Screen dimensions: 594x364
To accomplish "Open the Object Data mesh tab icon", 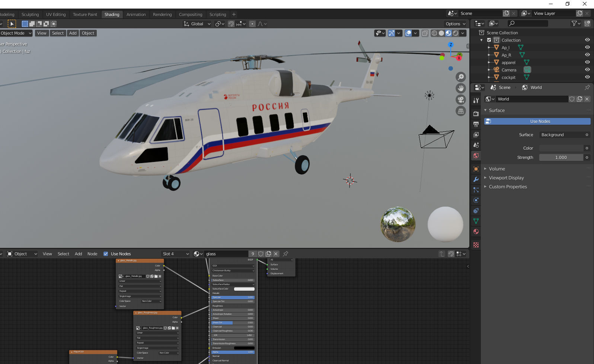I will coord(476,221).
